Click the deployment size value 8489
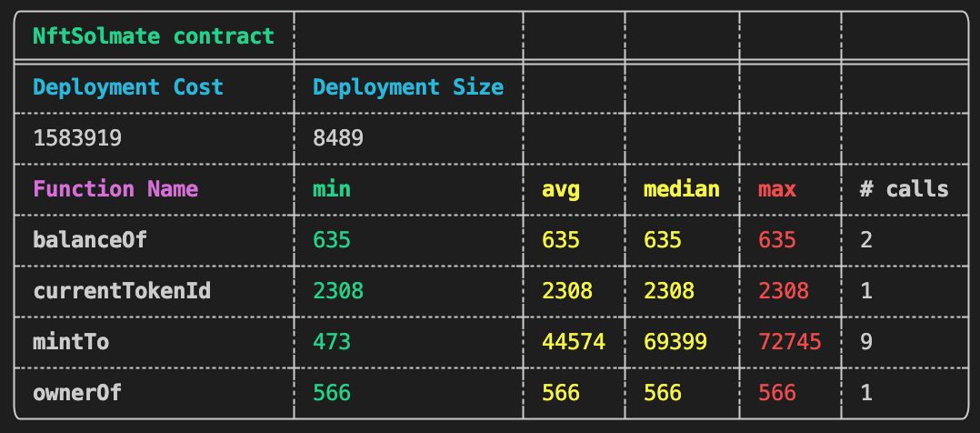 tap(338, 138)
